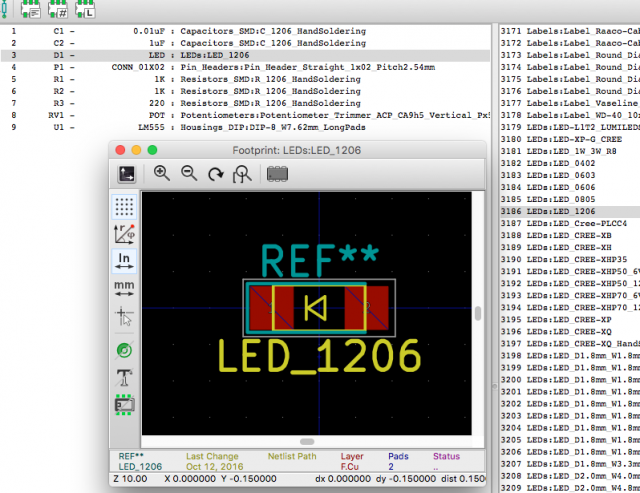640x493 pixels.
Task: Select footprint 3179 LEDs:LED-L1T2_LUMILEDS
Action: [570, 127]
